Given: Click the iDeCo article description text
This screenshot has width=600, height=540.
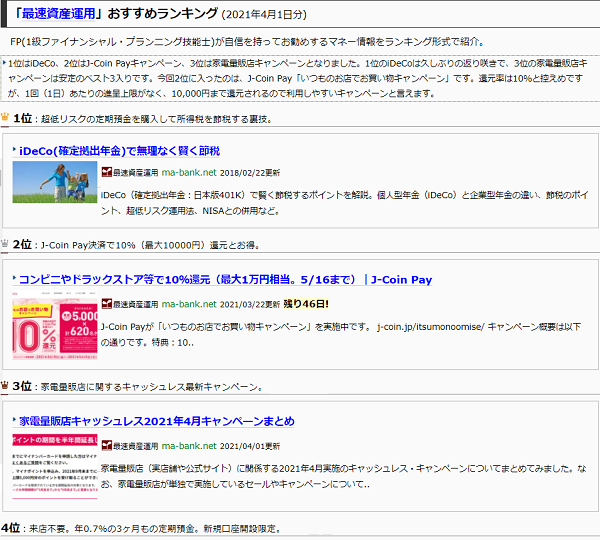Looking at the screenshot, I should (x=344, y=203).
